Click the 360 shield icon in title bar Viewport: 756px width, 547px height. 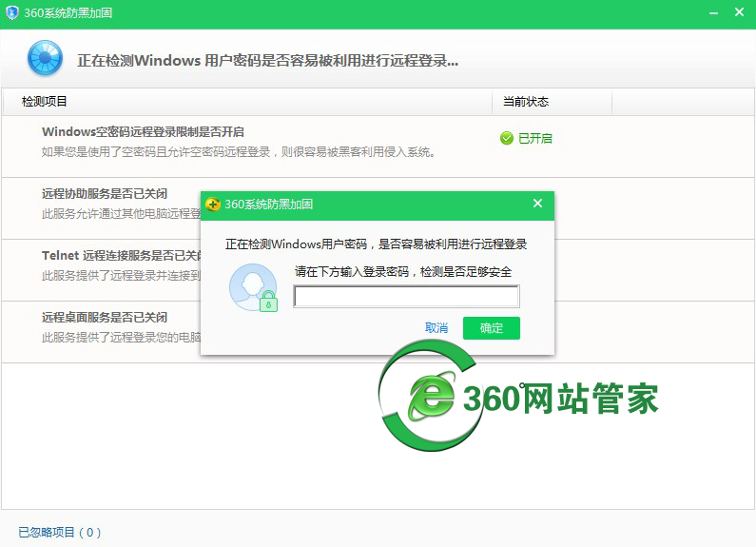tap(11, 12)
